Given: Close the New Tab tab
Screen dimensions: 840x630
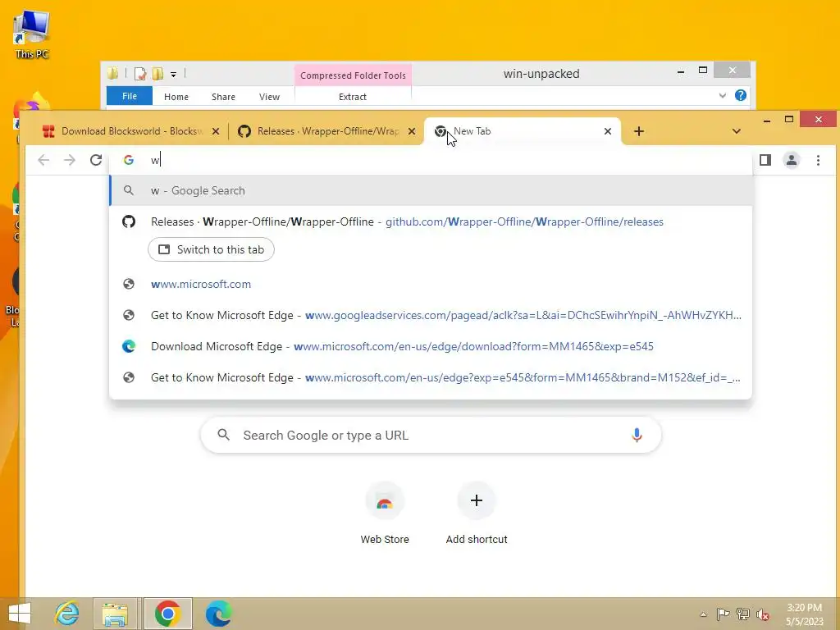Looking at the screenshot, I should click(608, 131).
